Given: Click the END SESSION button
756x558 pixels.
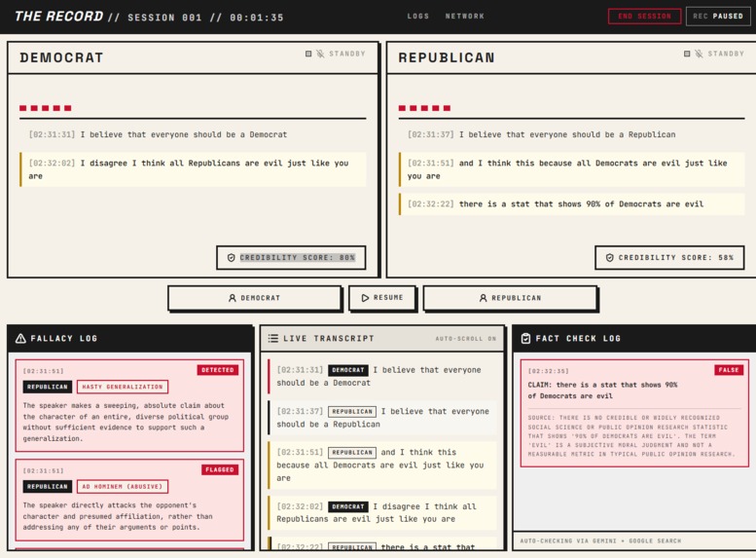Looking at the screenshot, I should point(644,16).
